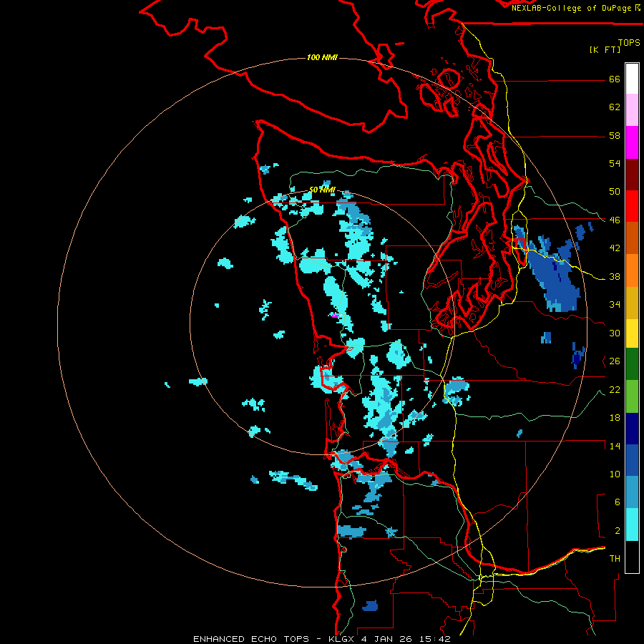Select the navy 22 kft legend swatch
The height and width of the screenshot is (644, 644).
pyautogui.click(x=632, y=429)
